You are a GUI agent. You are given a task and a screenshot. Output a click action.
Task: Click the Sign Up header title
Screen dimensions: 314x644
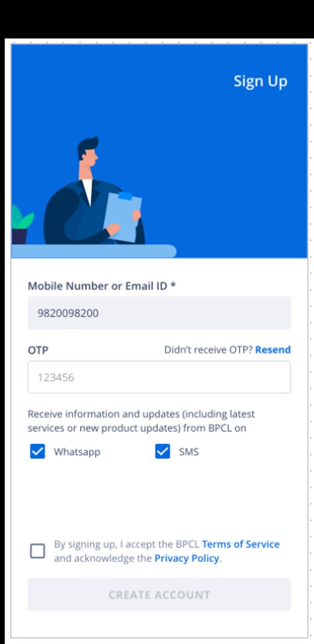(261, 81)
